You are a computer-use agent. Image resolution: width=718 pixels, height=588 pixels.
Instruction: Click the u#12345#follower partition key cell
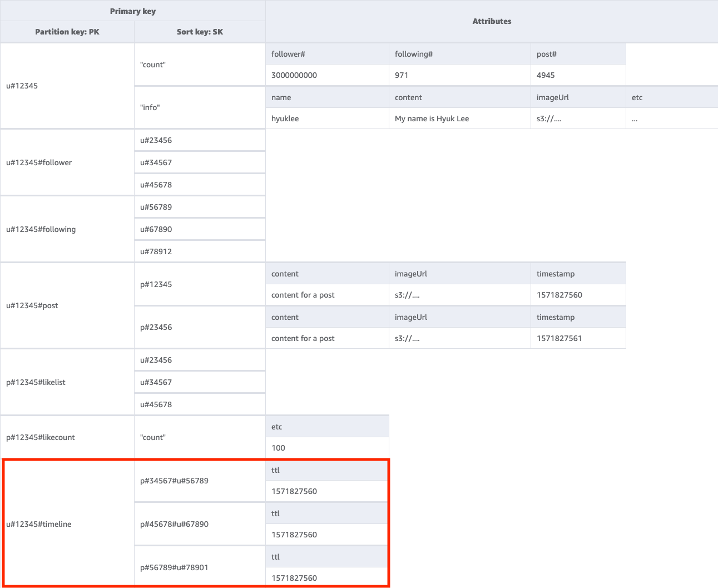(x=39, y=162)
